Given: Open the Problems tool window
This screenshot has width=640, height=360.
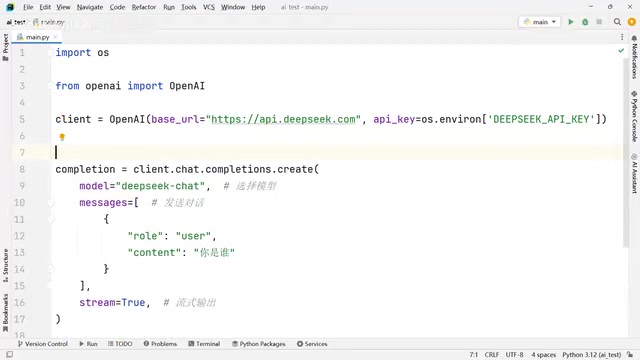Looking at the screenshot, I should (160, 344).
